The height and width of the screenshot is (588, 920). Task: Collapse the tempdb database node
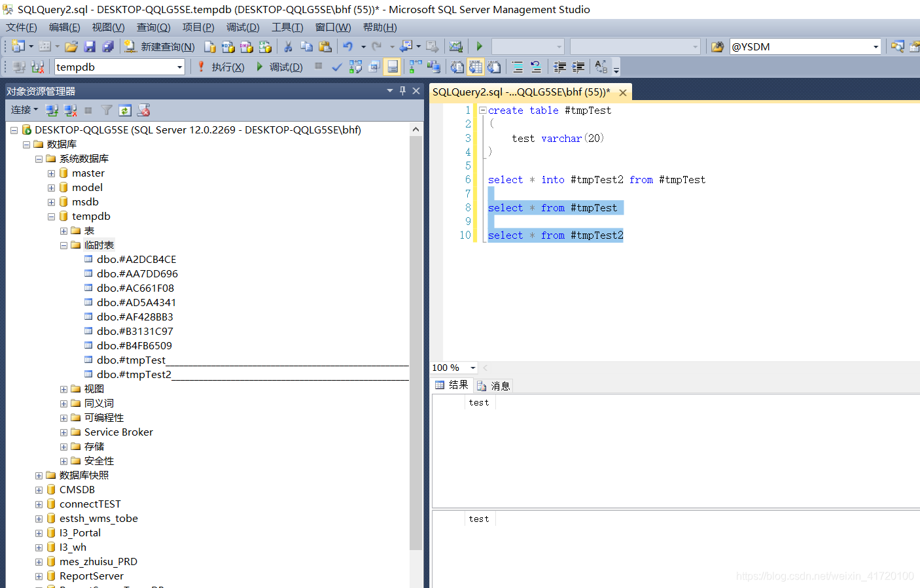(x=51, y=216)
